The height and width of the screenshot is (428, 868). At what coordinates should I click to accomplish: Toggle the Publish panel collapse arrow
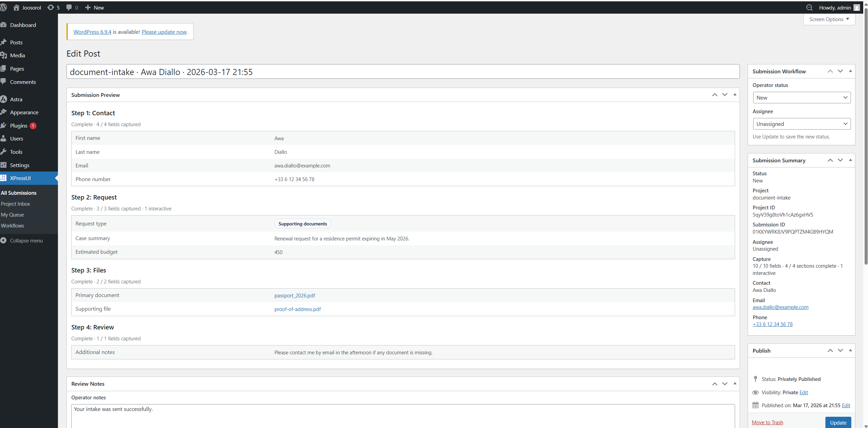coord(850,351)
